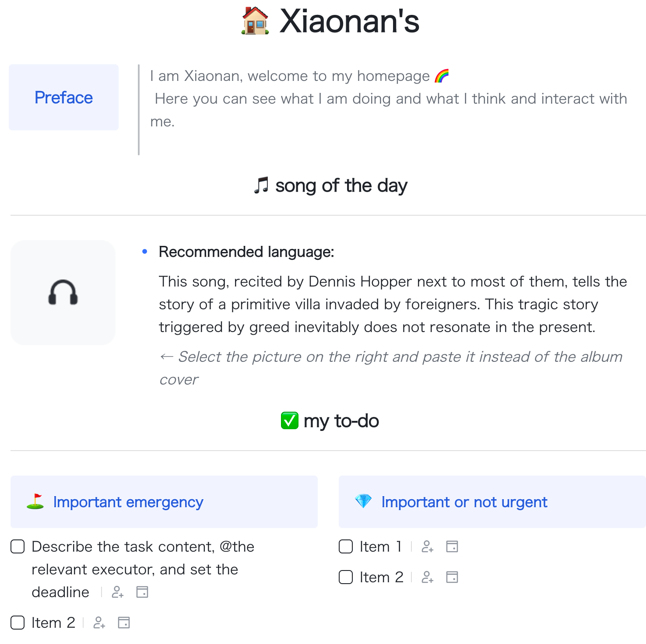
Task: Assign an executor to Item 1
Action: (x=428, y=546)
